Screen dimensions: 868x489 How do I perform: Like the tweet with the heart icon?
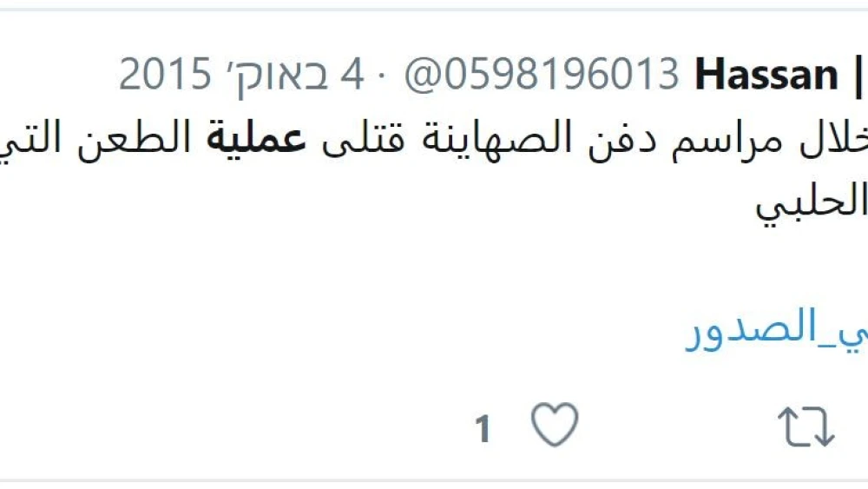555,425
